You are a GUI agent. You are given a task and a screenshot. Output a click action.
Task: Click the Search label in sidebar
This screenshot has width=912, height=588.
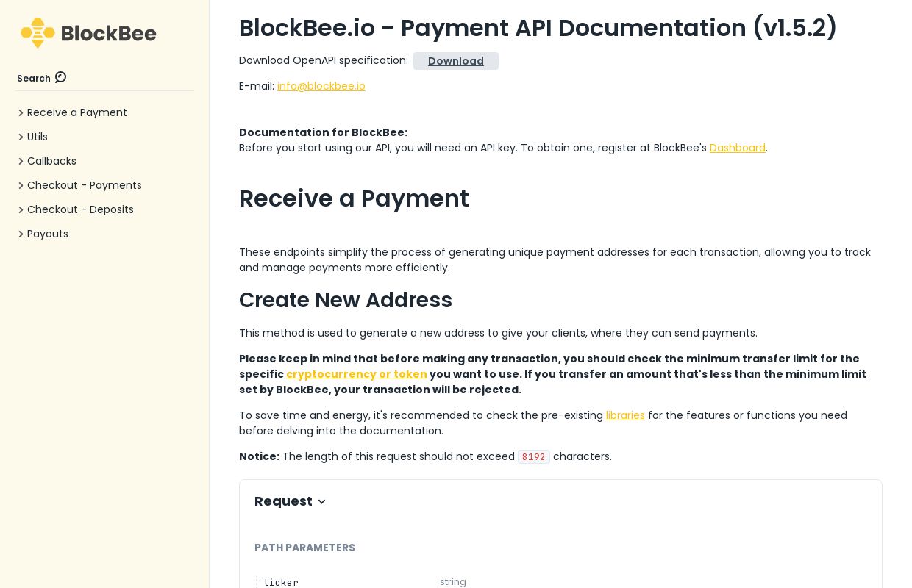click(34, 79)
